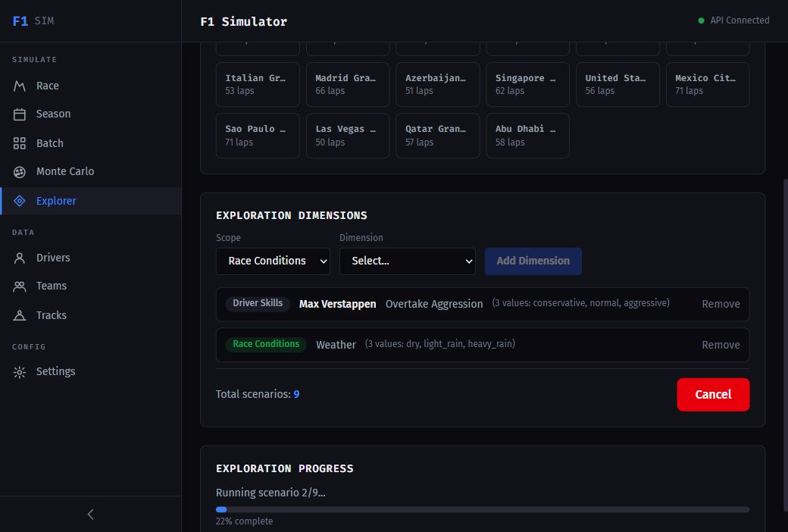Select the Azerbaijan 51 laps track card

438,84
